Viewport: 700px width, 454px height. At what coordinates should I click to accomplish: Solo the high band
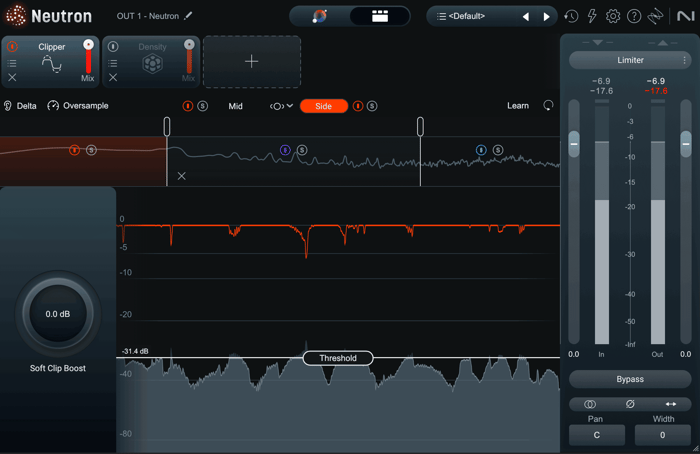click(498, 150)
